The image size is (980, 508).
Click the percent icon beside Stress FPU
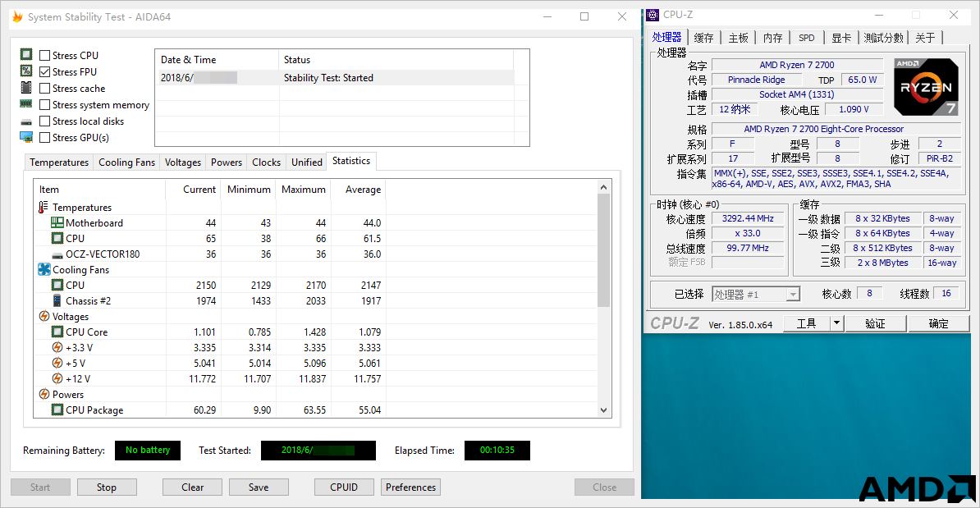[x=26, y=71]
